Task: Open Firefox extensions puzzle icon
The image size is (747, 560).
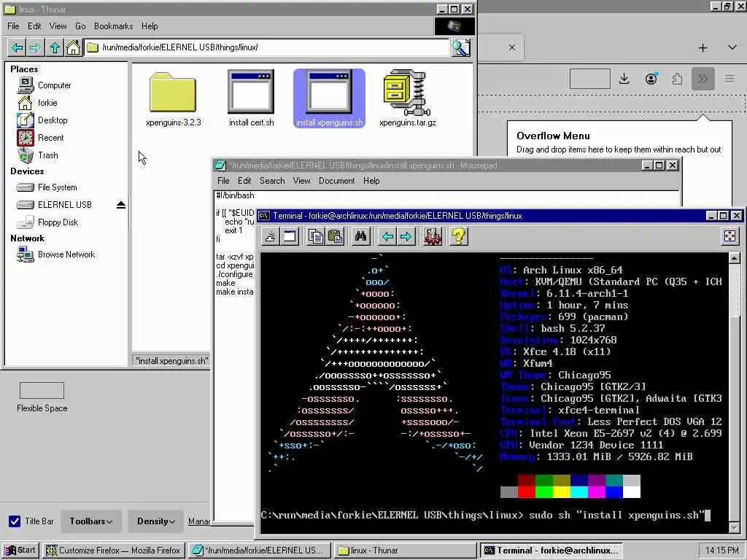Action: point(677,79)
